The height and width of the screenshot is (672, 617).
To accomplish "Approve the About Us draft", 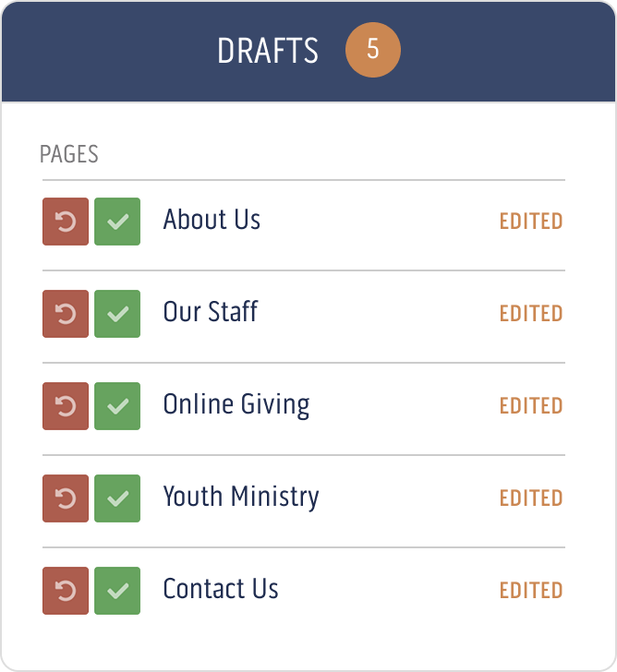I will coord(117,222).
